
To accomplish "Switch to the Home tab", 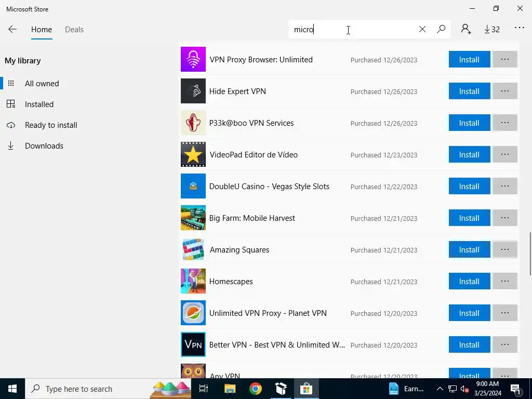I will 42,30.
